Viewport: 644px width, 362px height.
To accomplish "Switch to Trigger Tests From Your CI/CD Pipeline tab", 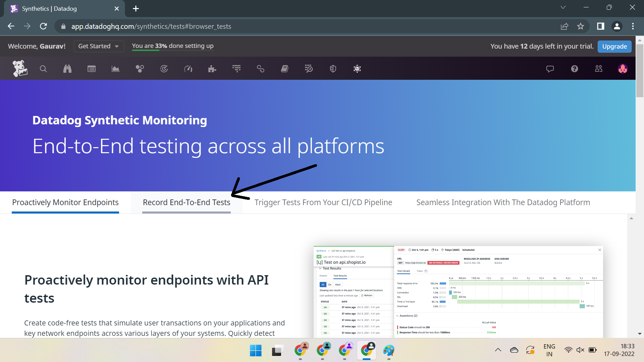I will coord(323,202).
